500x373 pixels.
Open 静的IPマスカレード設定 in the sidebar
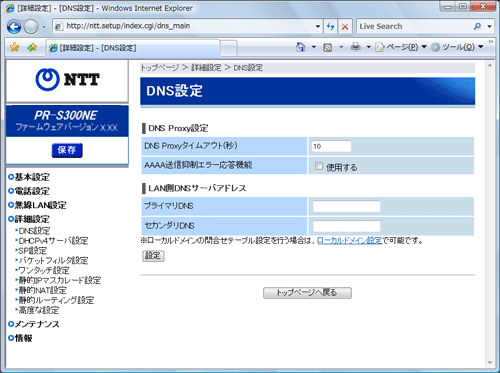pos(60,280)
